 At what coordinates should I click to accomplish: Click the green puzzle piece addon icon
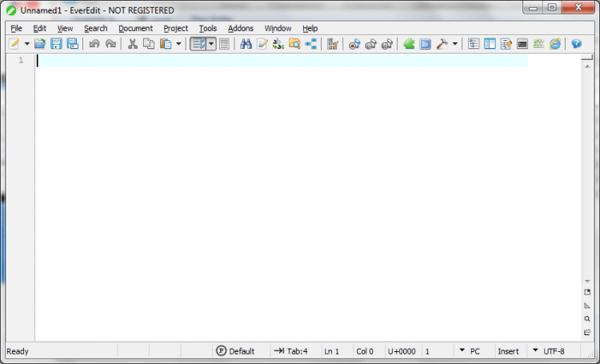[x=409, y=44]
